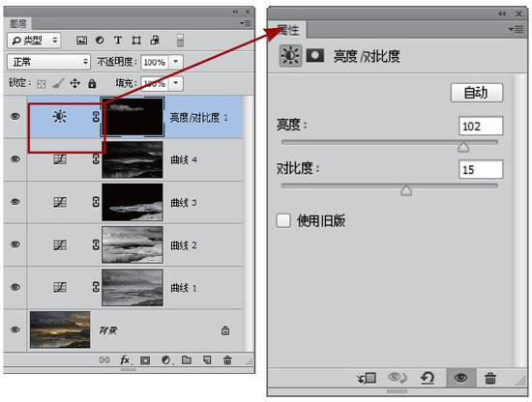The image size is (532, 402).
Task: Filter layers by adjustment layer icon
Action: (100, 41)
